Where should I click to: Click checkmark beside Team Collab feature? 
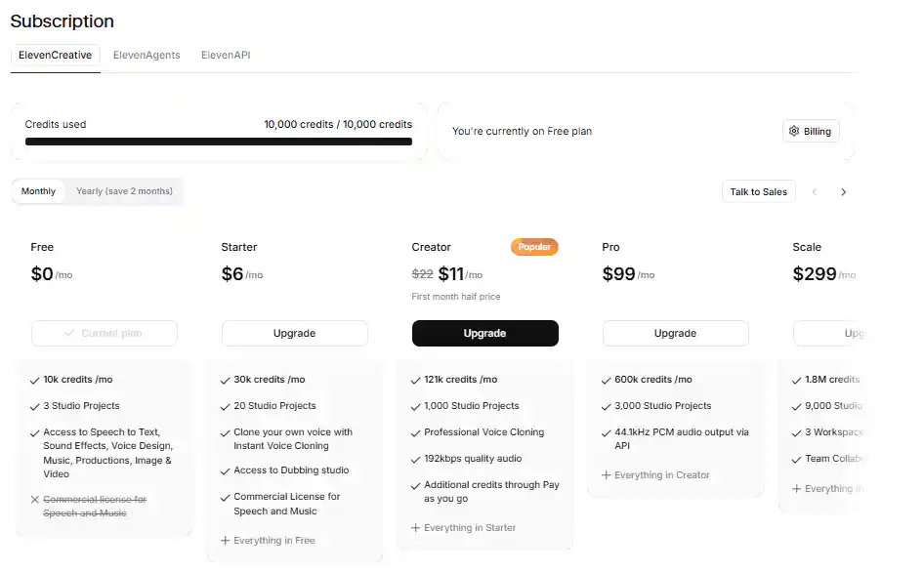[x=796, y=460]
